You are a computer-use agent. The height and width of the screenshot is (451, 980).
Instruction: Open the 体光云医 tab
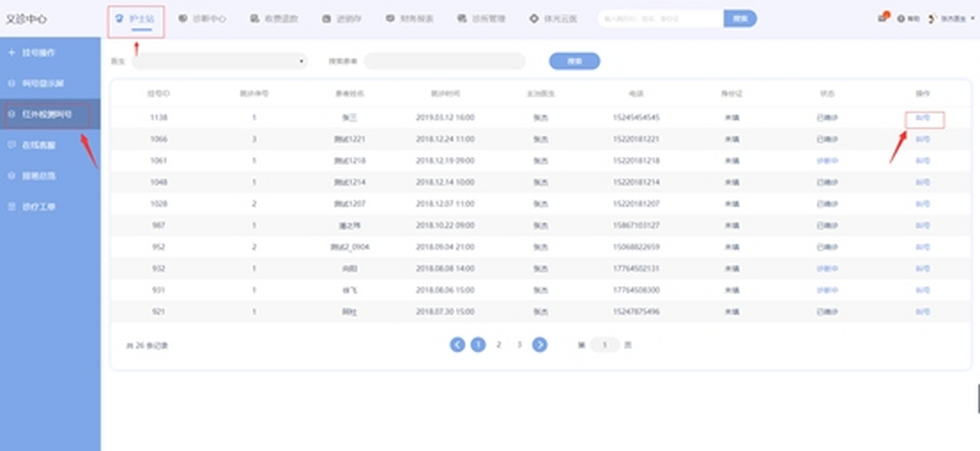[554, 18]
